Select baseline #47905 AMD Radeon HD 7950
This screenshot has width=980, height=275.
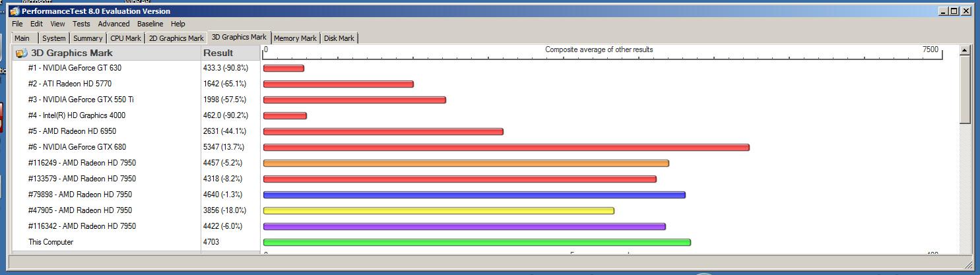80,210
